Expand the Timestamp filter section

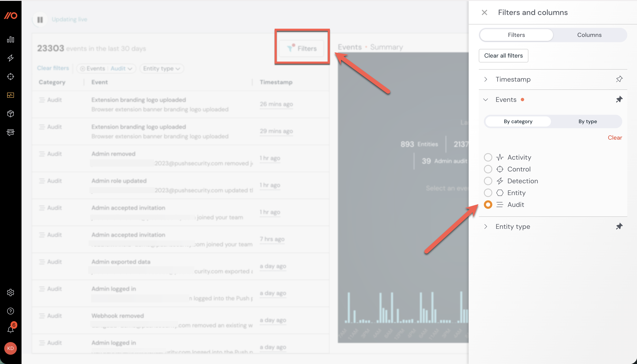coord(486,79)
